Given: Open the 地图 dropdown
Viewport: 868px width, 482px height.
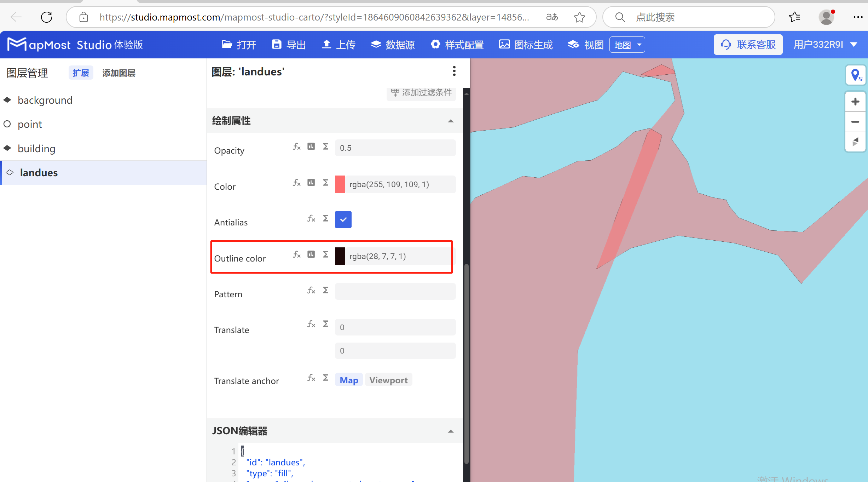Looking at the screenshot, I should tap(627, 44).
